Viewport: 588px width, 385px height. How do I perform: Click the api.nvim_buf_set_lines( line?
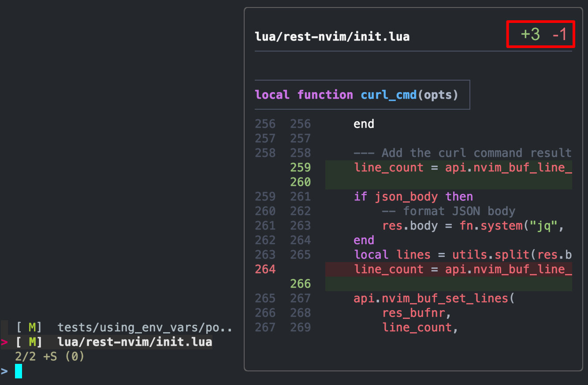coord(434,298)
